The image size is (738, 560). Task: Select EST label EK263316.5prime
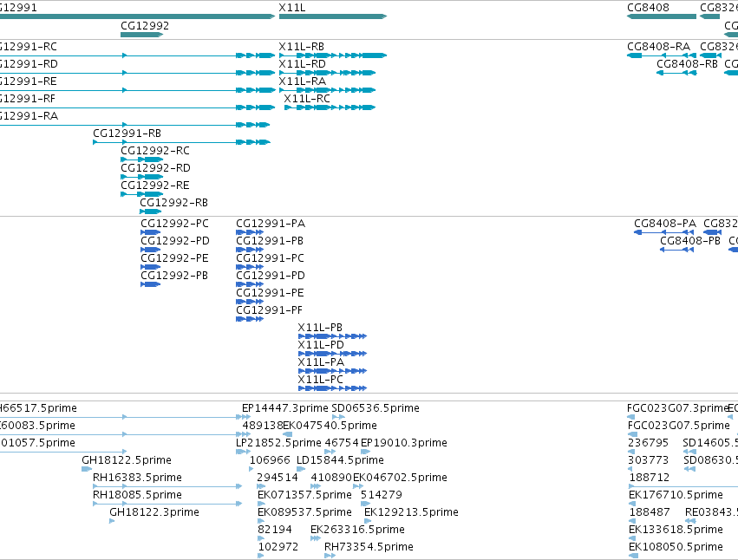point(357,531)
